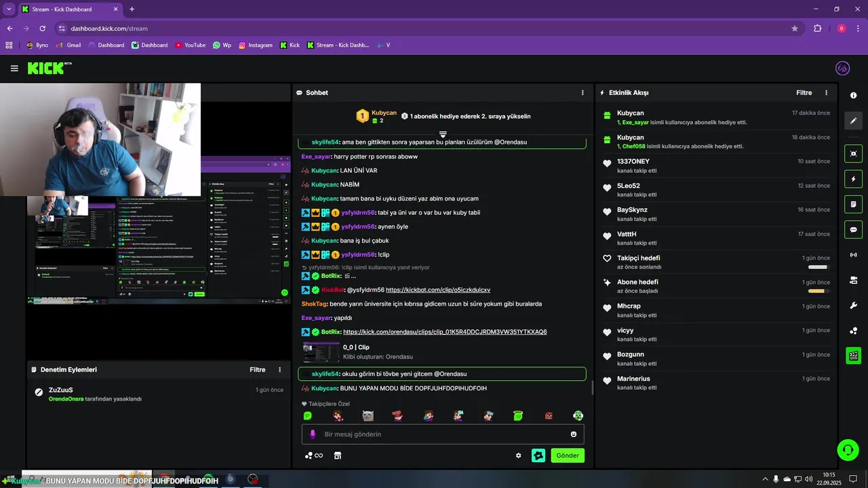The image size is (868, 488).
Task: Click BaySkynz follow event row
Action: (716, 213)
